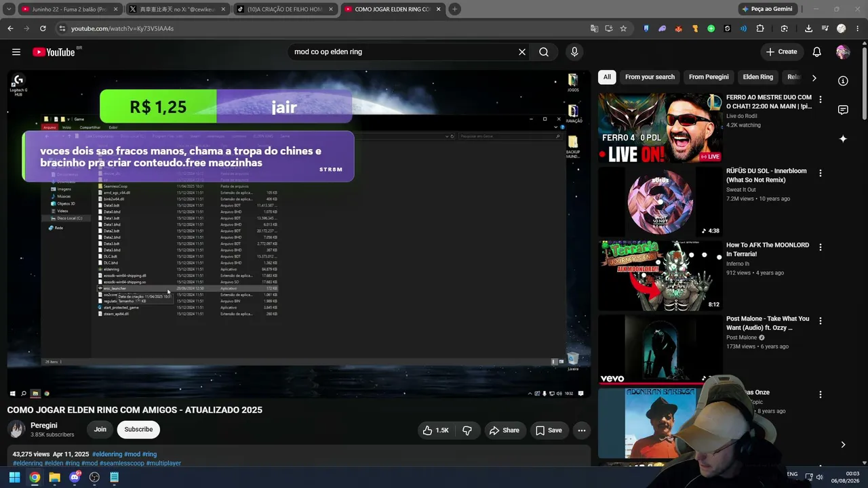Open the blue shield extension
The height and width of the screenshot is (488, 868).
646,28
